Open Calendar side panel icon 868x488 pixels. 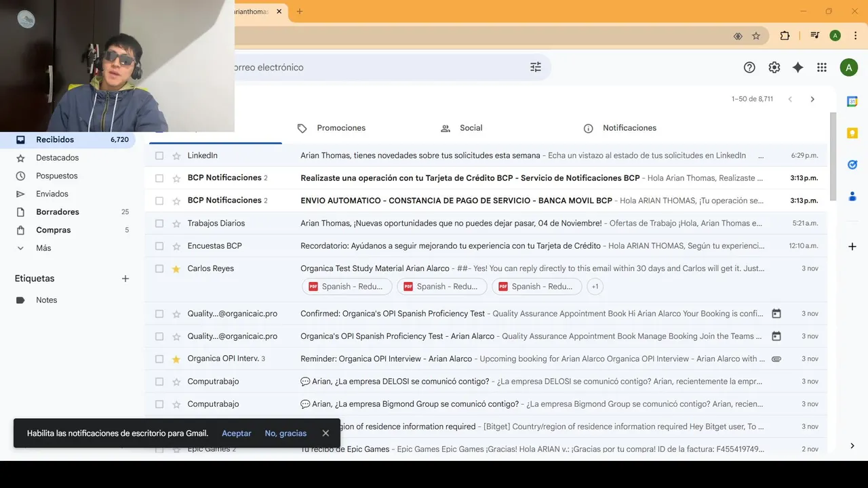point(852,102)
